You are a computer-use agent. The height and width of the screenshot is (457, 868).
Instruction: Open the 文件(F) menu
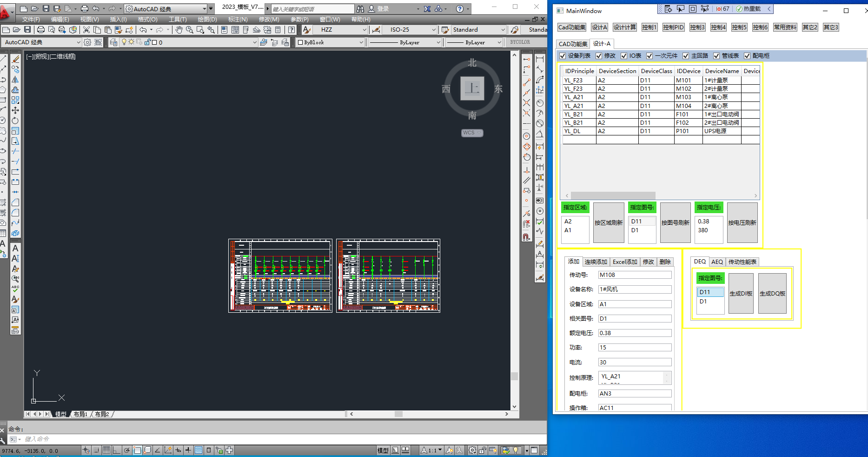click(x=31, y=20)
